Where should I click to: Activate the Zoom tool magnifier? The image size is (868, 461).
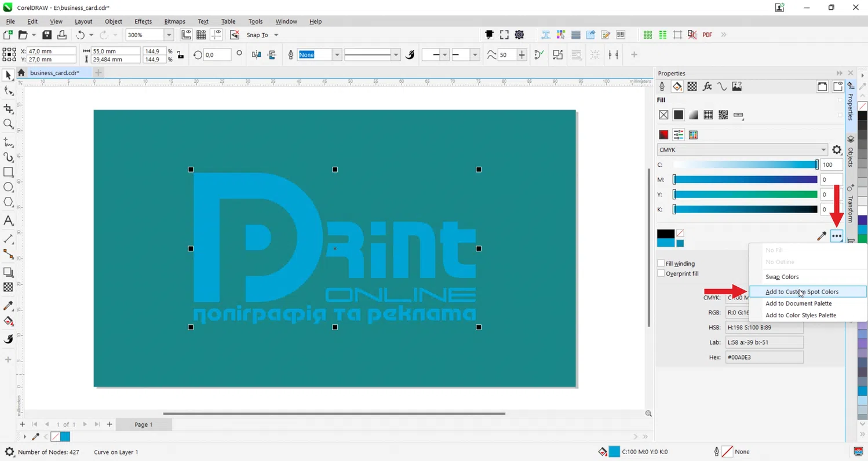8,124
